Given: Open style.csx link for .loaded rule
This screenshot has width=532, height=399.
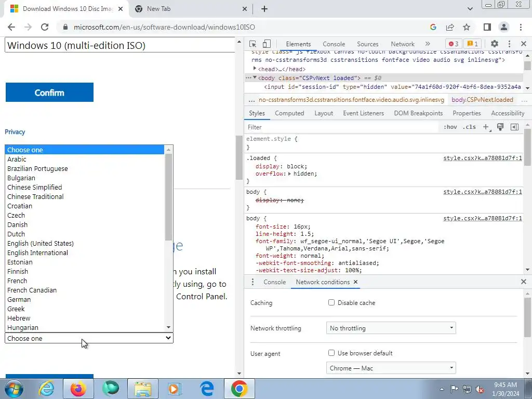Looking at the screenshot, I should tap(483, 158).
